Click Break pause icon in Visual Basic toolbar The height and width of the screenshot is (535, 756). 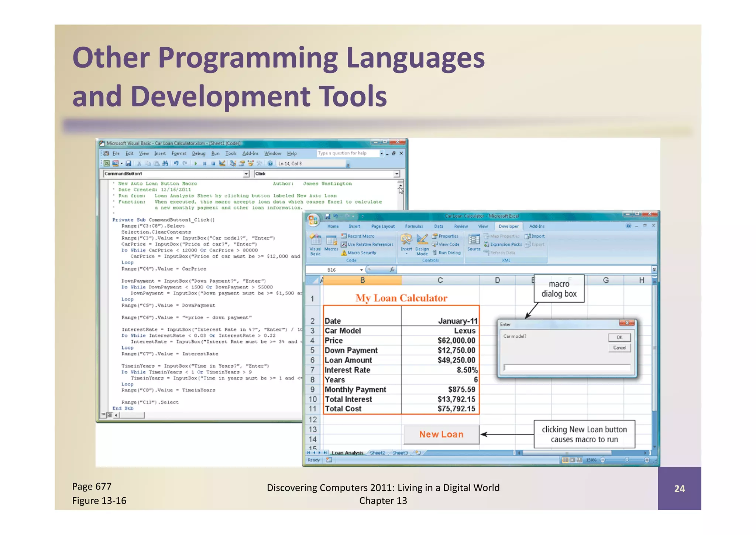click(x=205, y=163)
